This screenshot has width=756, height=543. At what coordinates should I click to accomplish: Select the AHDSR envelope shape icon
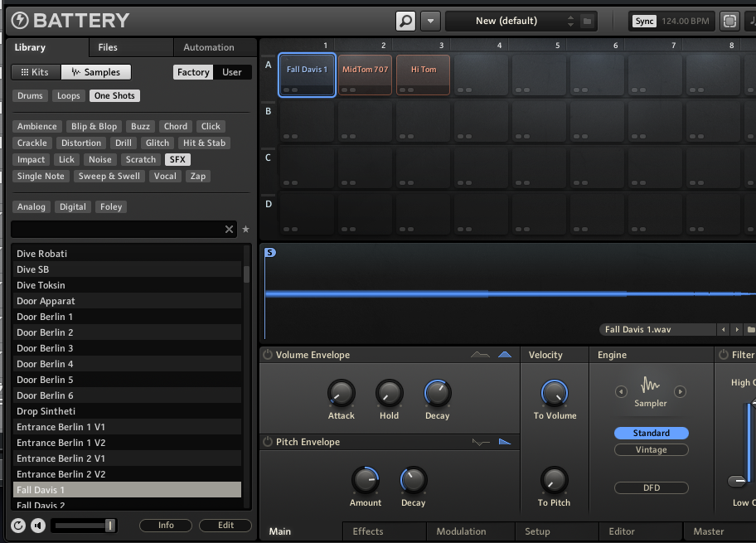tap(480, 355)
